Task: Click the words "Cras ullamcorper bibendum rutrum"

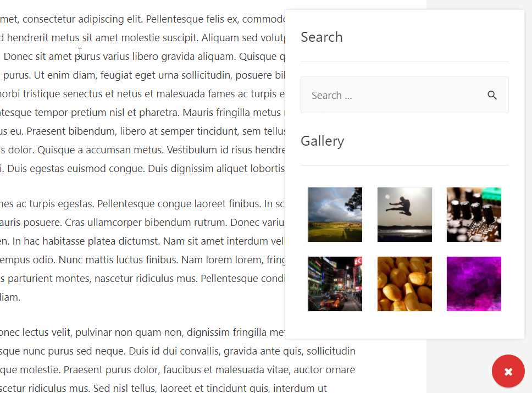Action: [x=146, y=223]
